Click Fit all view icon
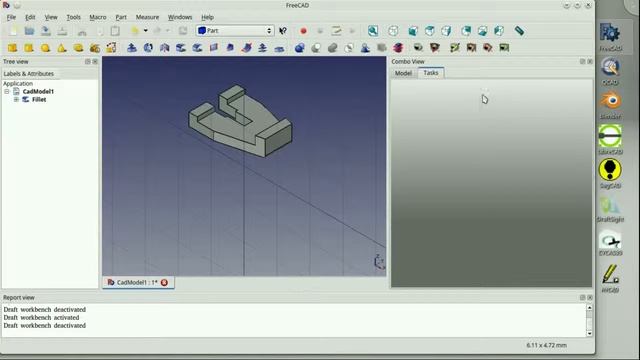 [373, 31]
